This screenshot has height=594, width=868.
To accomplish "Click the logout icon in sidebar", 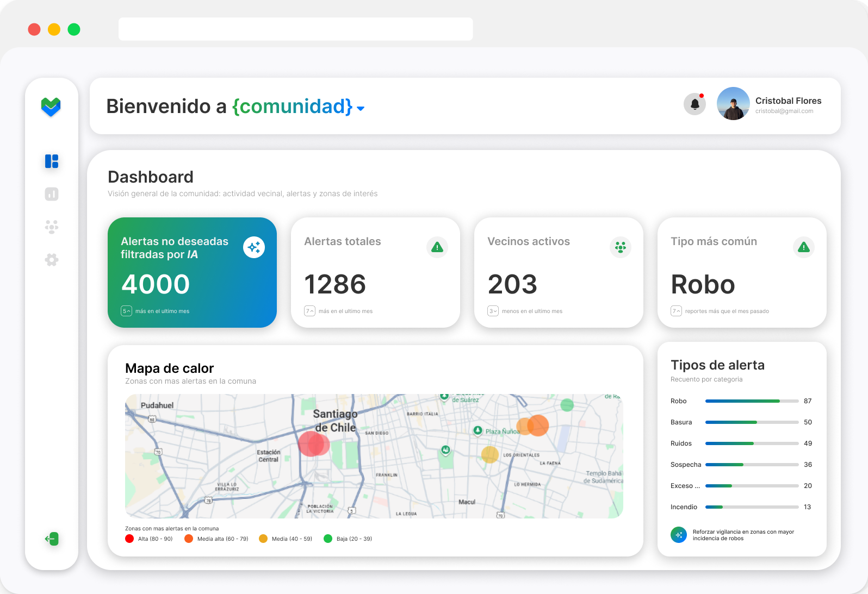I will point(52,539).
